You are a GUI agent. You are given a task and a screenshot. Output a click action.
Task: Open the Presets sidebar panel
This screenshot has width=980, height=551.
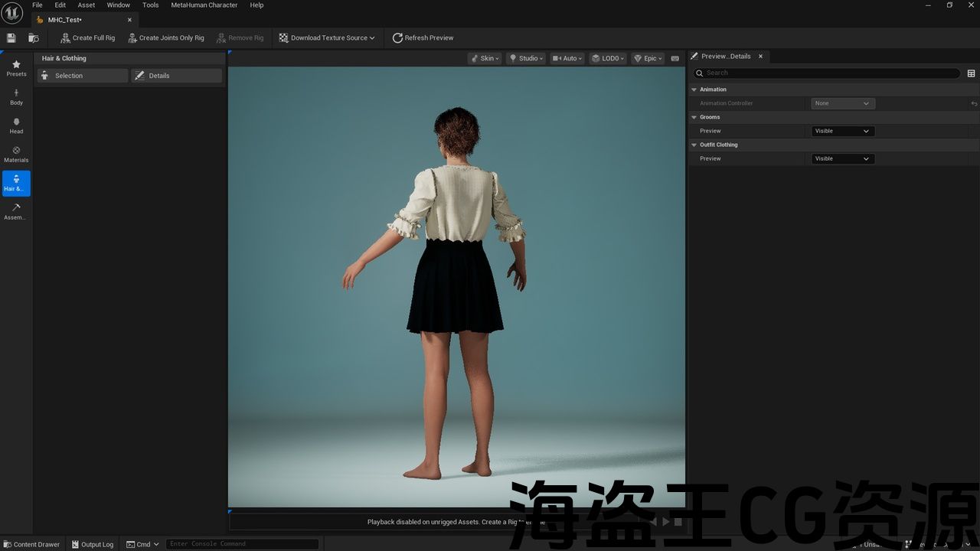[x=16, y=68]
